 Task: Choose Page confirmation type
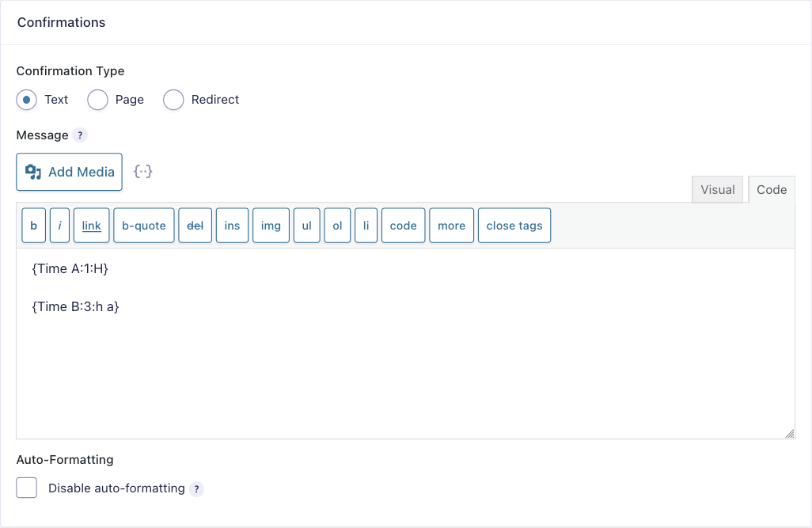(x=97, y=100)
